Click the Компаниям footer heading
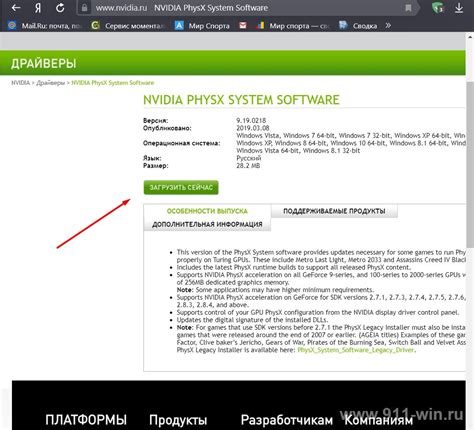 click(378, 420)
